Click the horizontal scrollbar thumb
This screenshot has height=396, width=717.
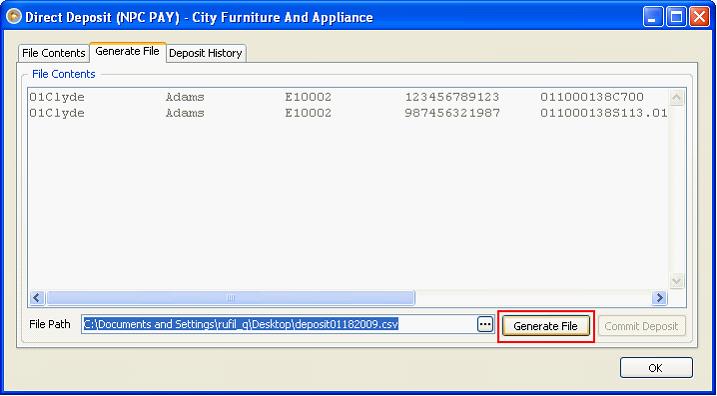230,298
